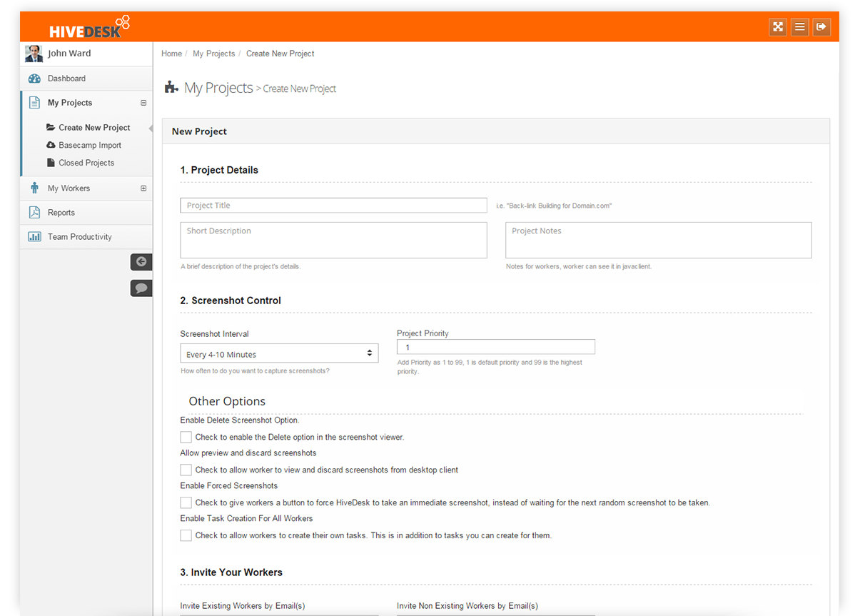The height and width of the screenshot is (616, 860).
Task: Click the Other Options heading
Action: coord(227,401)
